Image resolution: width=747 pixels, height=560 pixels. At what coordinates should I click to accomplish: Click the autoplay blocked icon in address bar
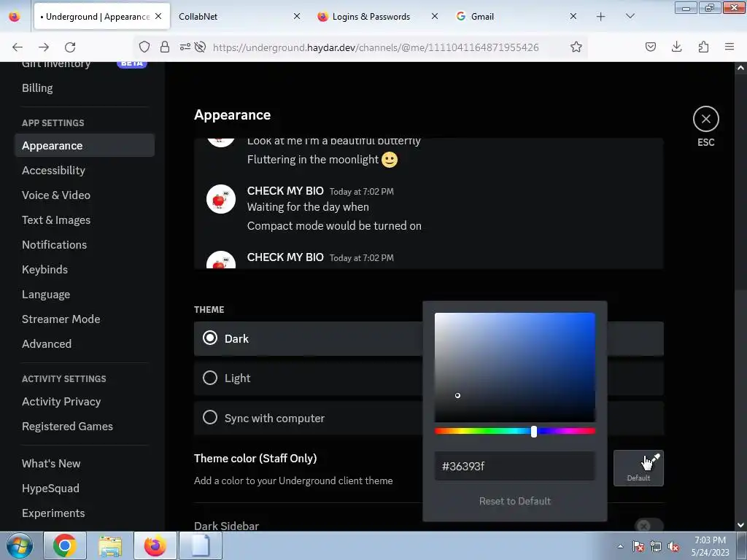pos(200,47)
